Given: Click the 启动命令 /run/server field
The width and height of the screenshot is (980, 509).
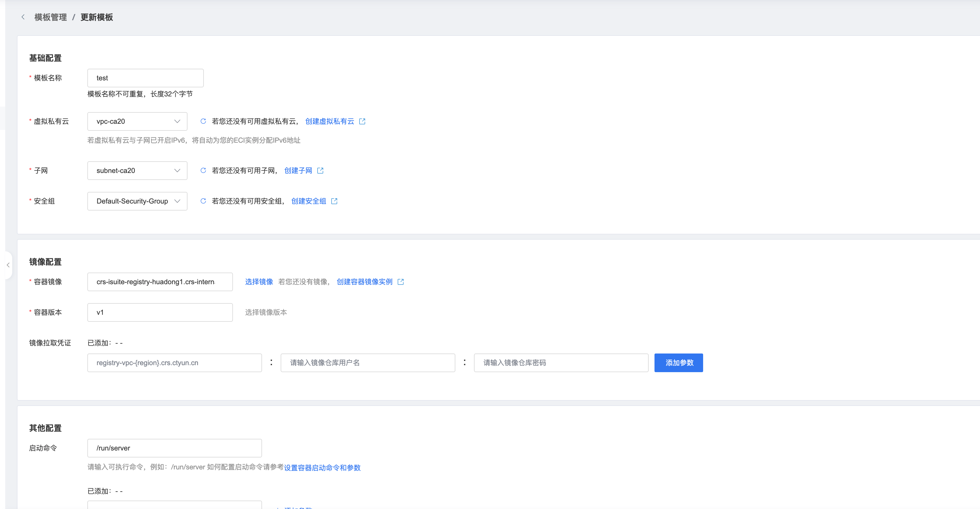Looking at the screenshot, I should 174,448.
